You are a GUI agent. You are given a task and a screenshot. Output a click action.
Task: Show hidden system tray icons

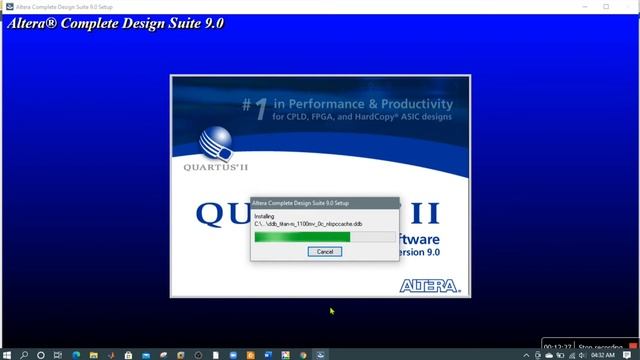click(526, 356)
